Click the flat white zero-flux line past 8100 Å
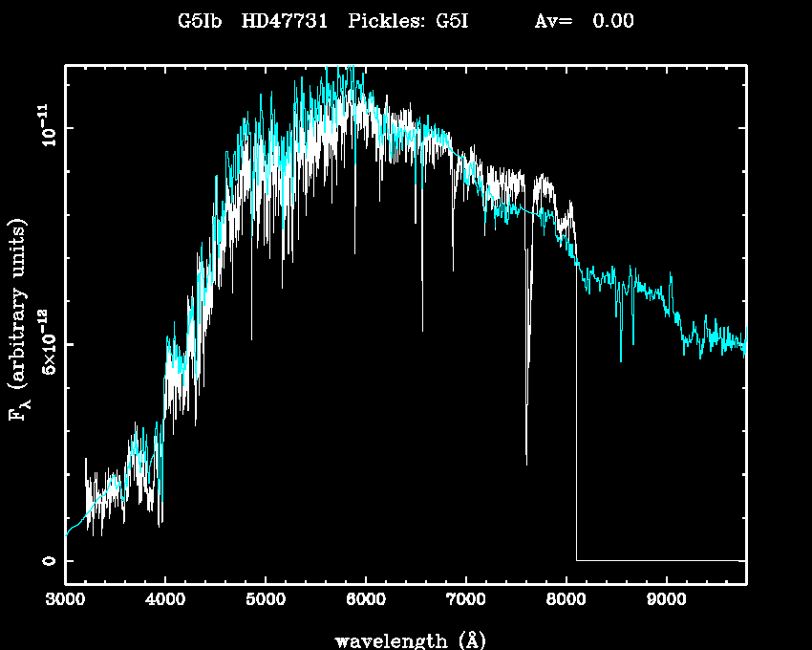 click(x=659, y=560)
